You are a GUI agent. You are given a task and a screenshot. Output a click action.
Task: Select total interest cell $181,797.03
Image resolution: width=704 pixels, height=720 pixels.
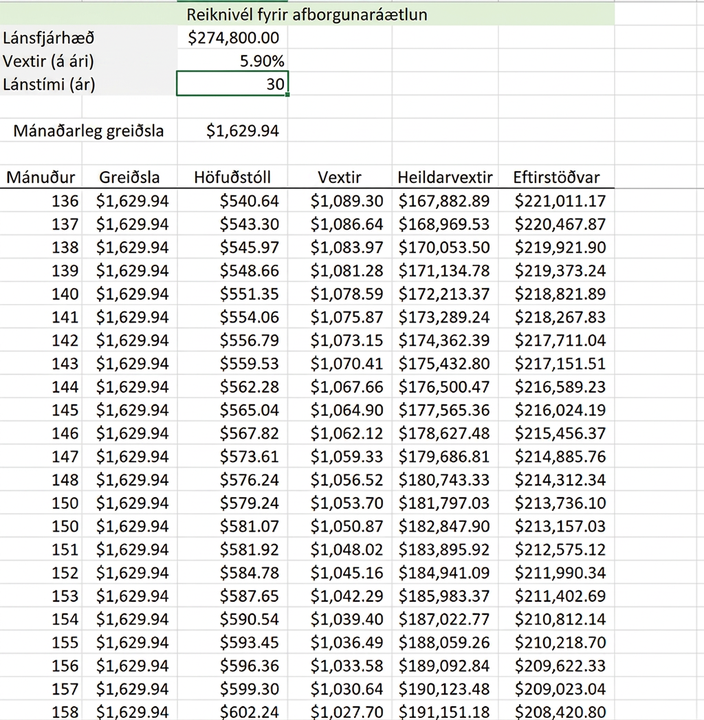click(x=445, y=503)
